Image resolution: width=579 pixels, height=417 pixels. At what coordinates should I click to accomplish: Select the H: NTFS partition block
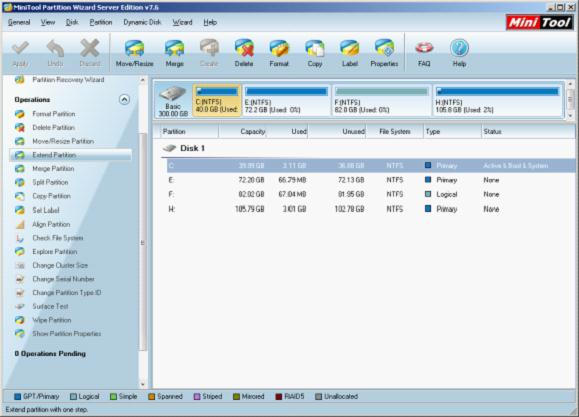[x=497, y=100]
